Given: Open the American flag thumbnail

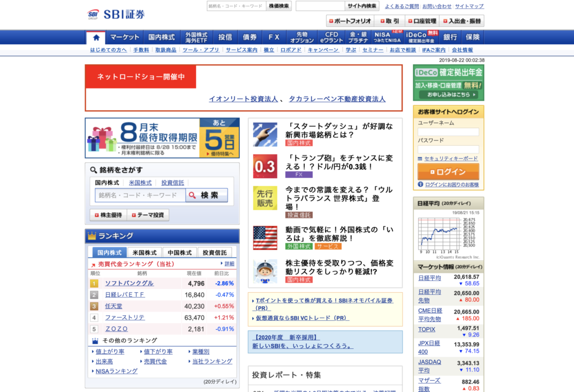Looking at the screenshot, I should click(265, 237).
